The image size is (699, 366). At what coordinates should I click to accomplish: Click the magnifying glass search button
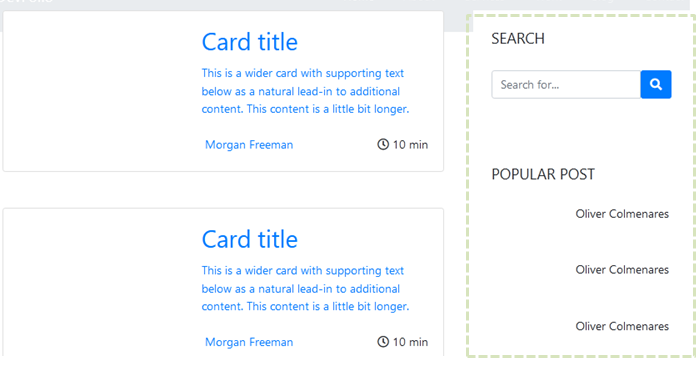(x=656, y=84)
